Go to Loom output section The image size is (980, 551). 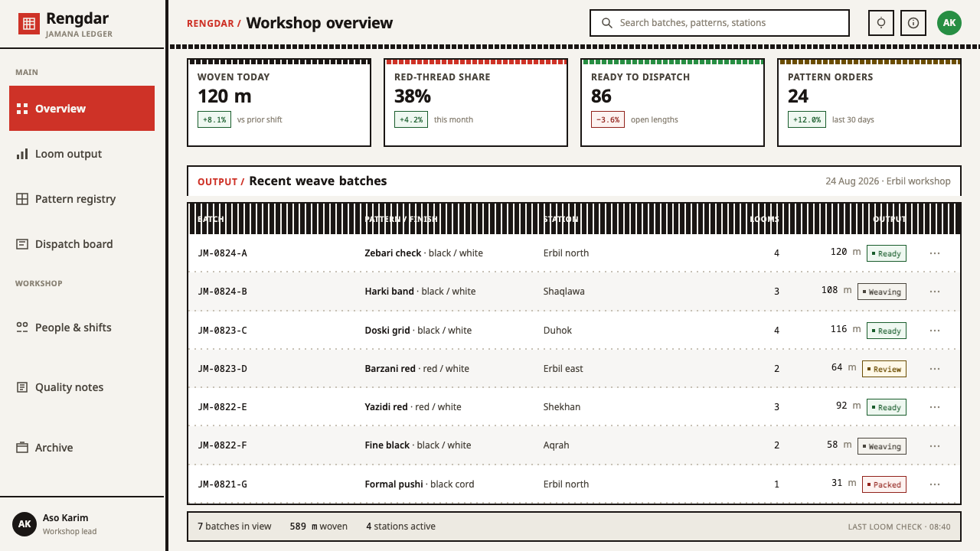pyautogui.click(x=82, y=154)
